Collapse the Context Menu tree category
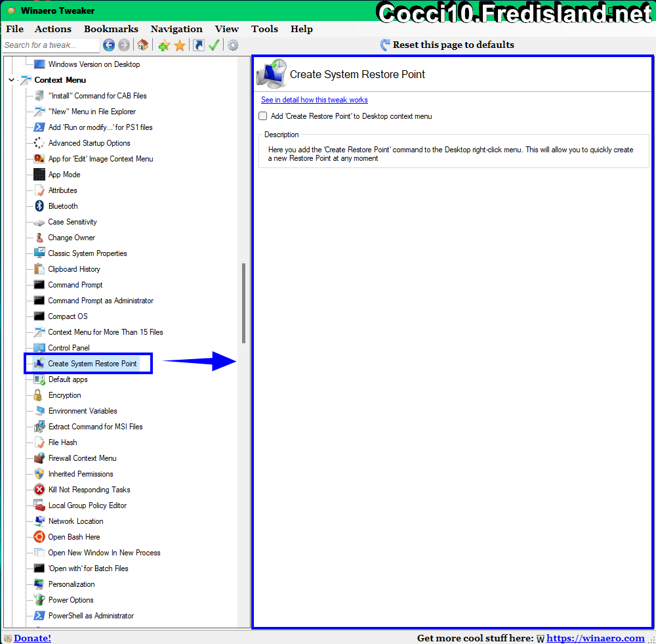656x644 pixels. point(11,79)
